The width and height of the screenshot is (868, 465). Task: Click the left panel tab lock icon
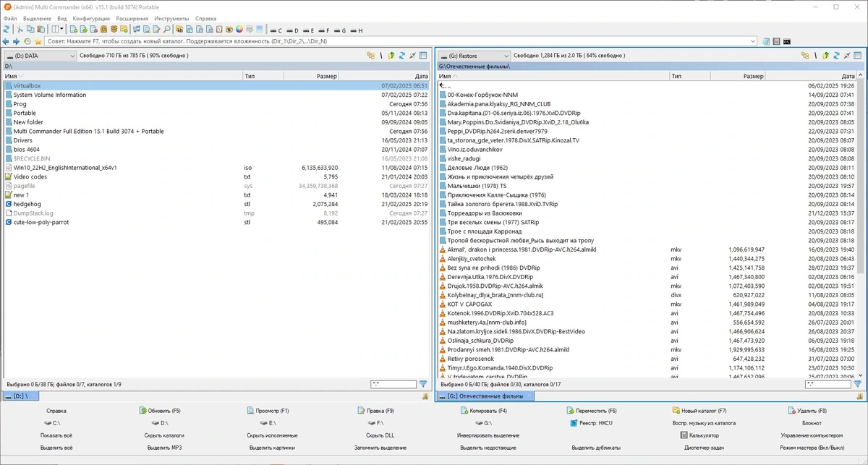point(425,396)
